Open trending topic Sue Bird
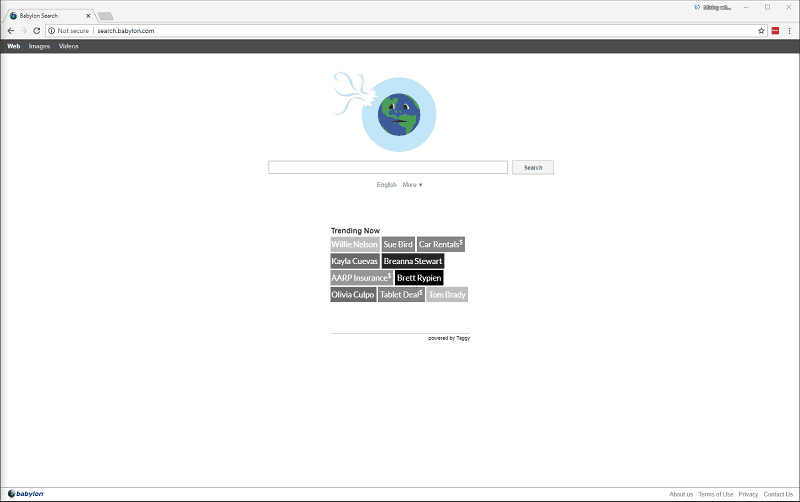The width and height of the screenshot is (800, 502). 398,244
